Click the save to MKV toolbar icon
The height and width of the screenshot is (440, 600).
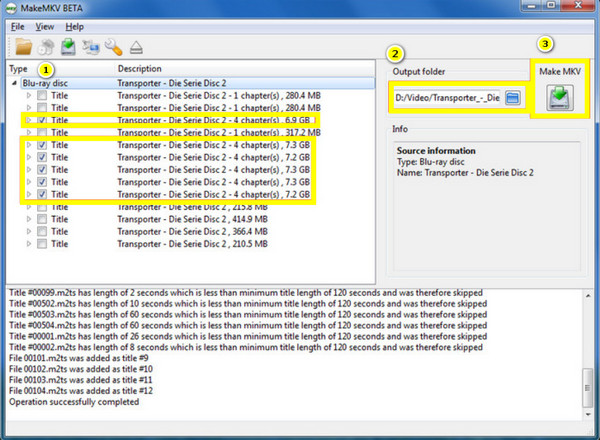[x=68, y=47]
